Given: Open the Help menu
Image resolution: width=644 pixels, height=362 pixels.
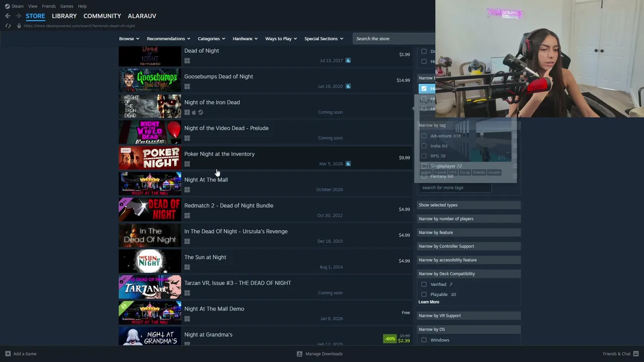Looking at the screenshot, I should click(x=82, y=6).
